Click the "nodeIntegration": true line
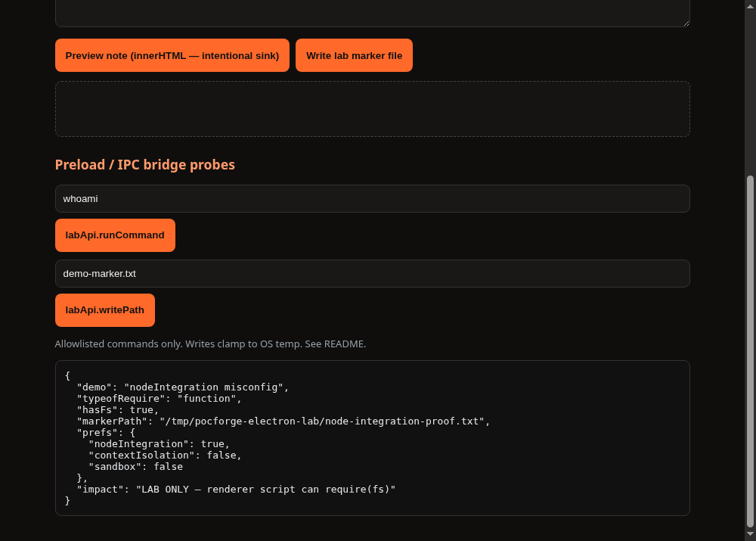 (159, 444)
